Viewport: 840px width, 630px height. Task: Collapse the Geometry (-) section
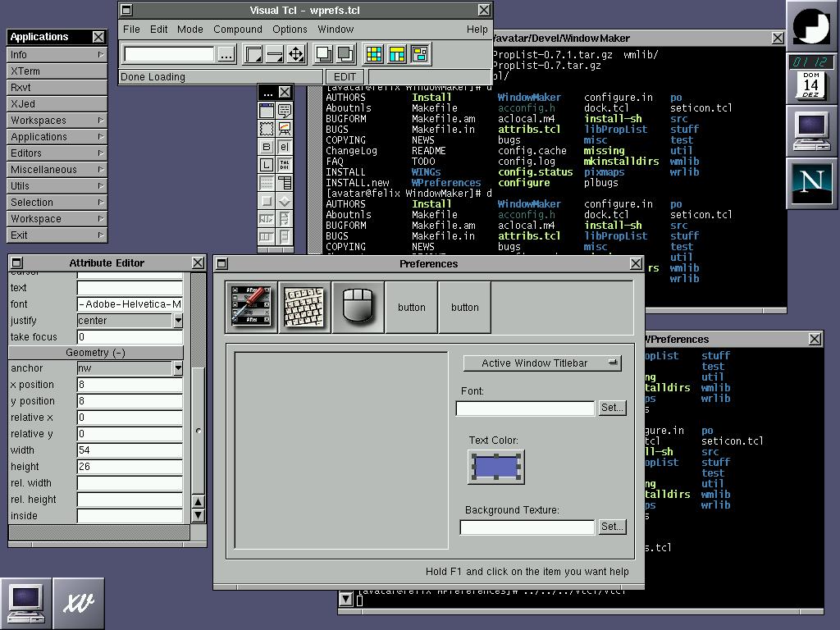coord(96,353)
